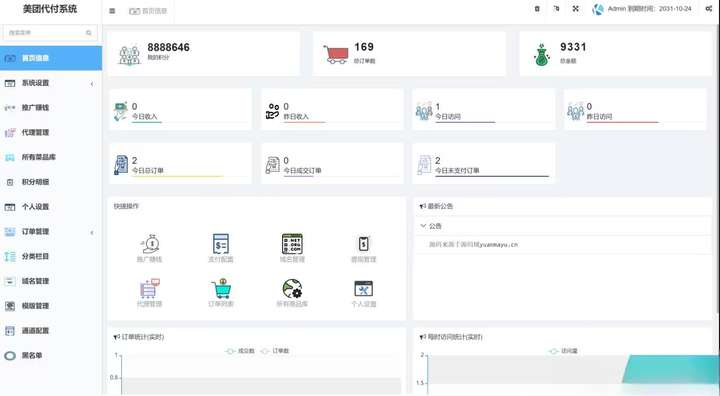Screen dimensions: 720x396
Task: Open 推广赚钱 quick action with the coin-in-hand icon
Action: (150, 244)
